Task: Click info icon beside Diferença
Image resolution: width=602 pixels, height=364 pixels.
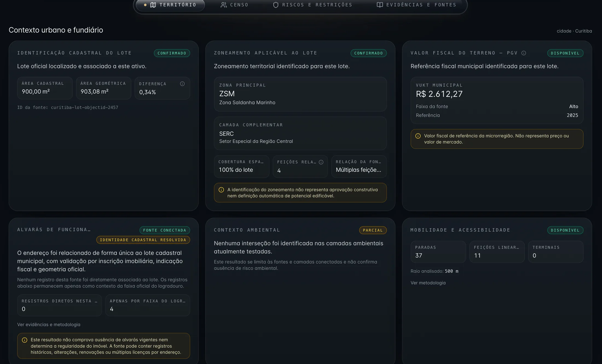Action: click(182, 84)
